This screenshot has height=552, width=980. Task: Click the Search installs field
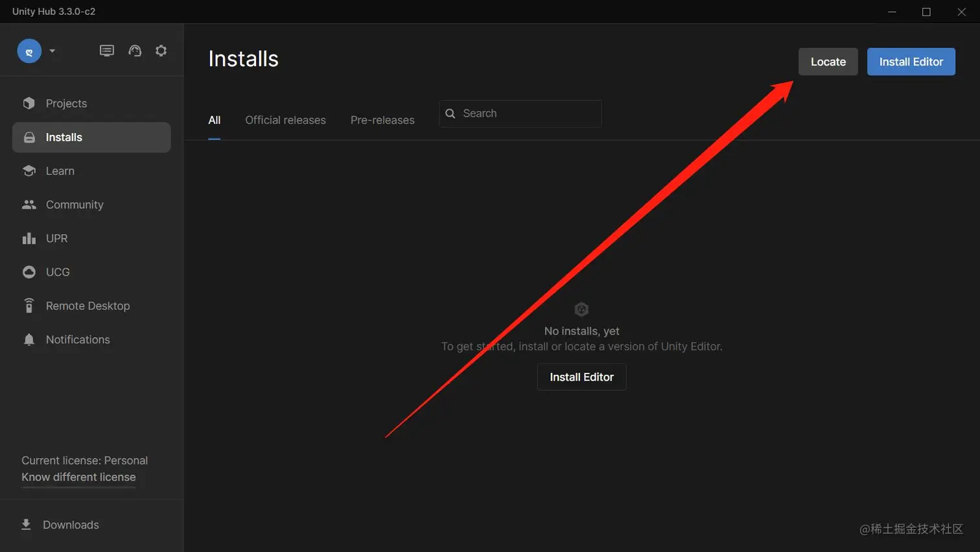520,114
